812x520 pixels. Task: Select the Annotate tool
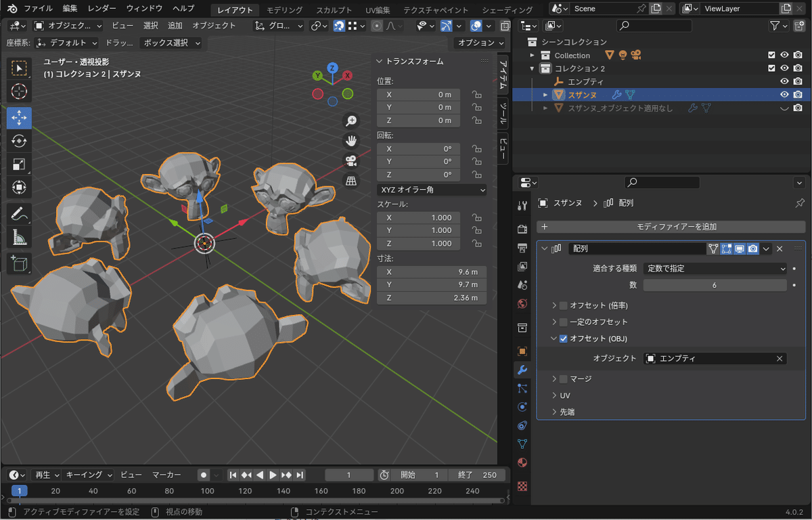19,214
